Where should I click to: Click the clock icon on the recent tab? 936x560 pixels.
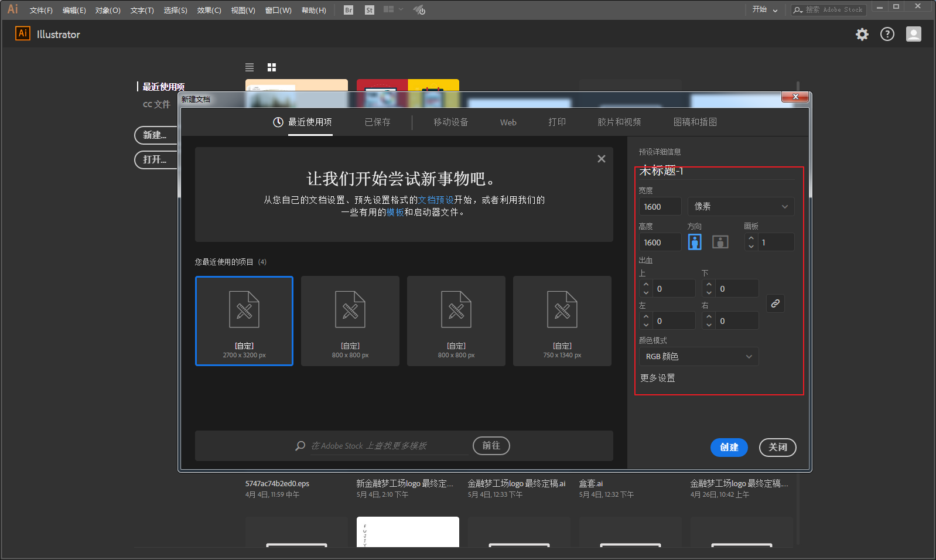tap(278, 122)
